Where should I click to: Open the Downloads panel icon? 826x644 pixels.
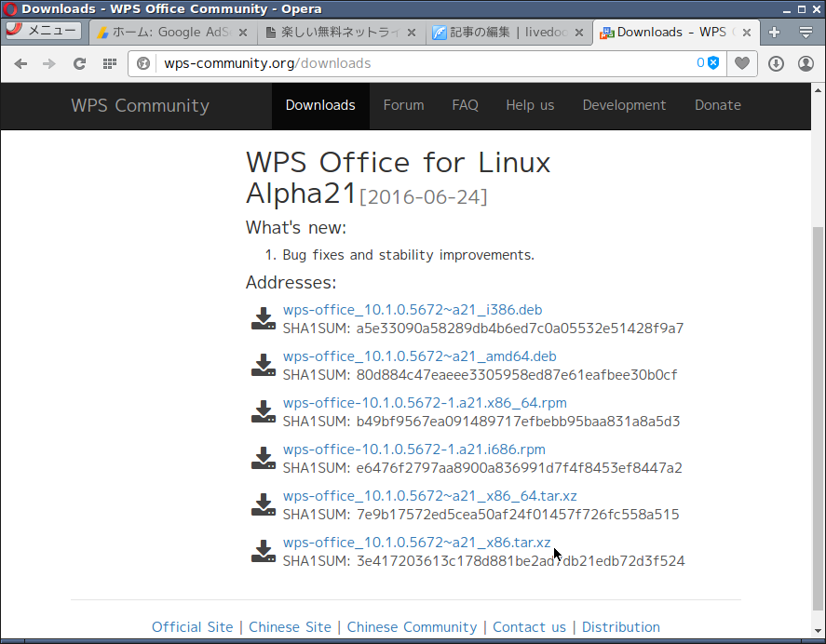(x=776, y=63)
